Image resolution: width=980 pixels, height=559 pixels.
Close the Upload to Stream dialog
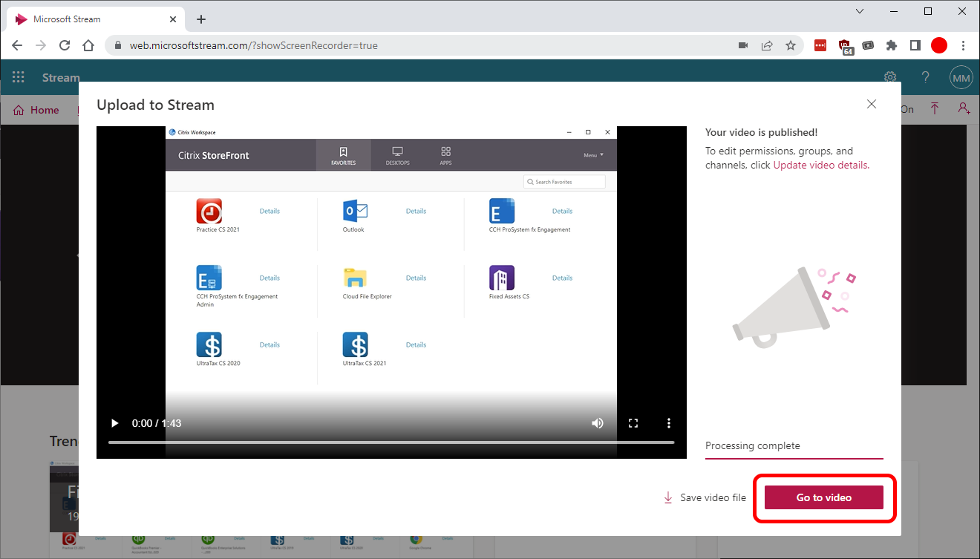coord(872,105)
